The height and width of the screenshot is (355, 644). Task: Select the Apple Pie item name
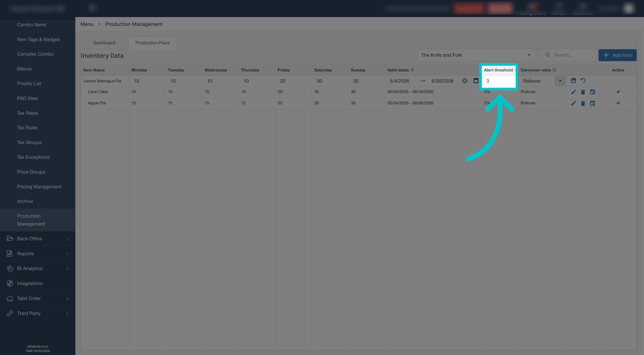click(97, 103)
